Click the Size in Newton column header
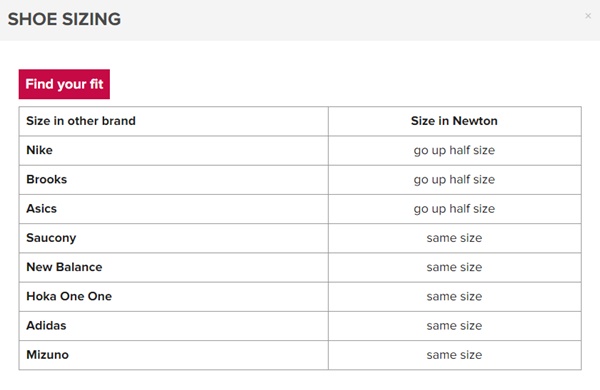The image size is (600, 390). pos(454,121)
